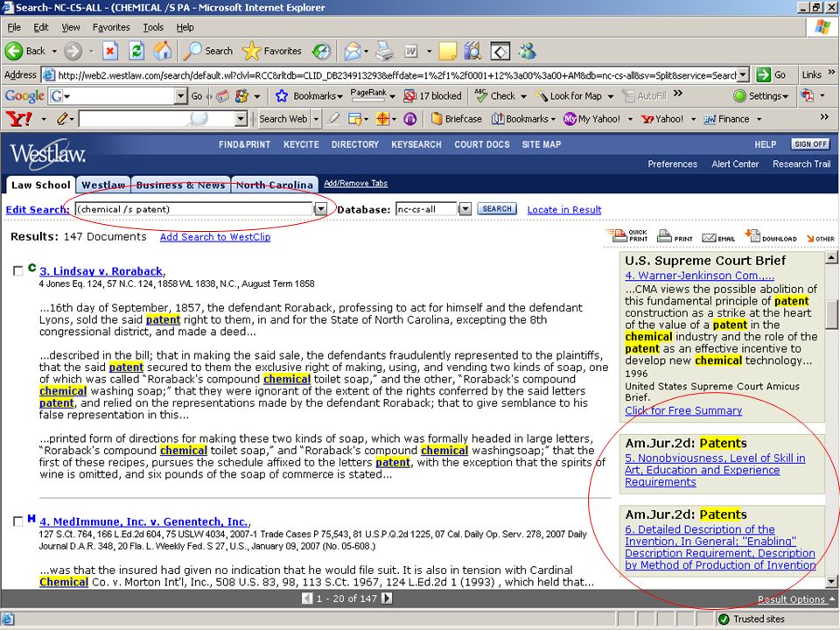Open the Yahoo search box dropdown
The height and width of the screenshot is (630, 840).
point(241,119)
